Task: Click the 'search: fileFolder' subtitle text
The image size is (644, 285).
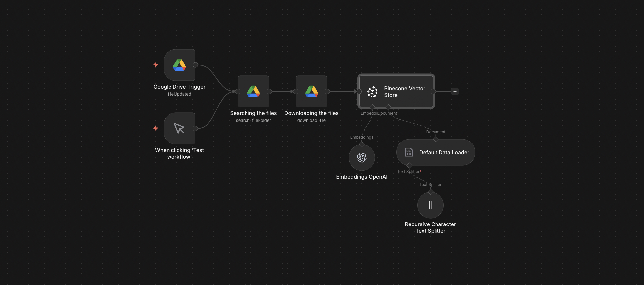Action: click(x=253, y=120)
